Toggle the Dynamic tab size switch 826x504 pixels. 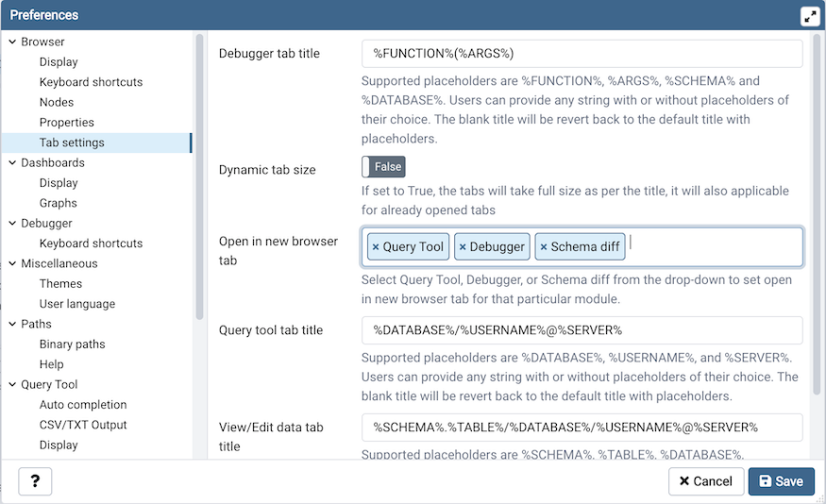(x=383, y=167)
